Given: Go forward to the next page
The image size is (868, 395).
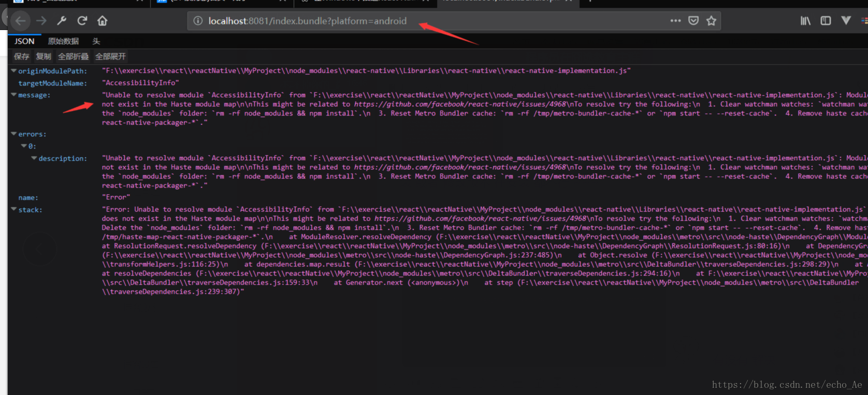Looking at the screenshot, I should (41, 21).
